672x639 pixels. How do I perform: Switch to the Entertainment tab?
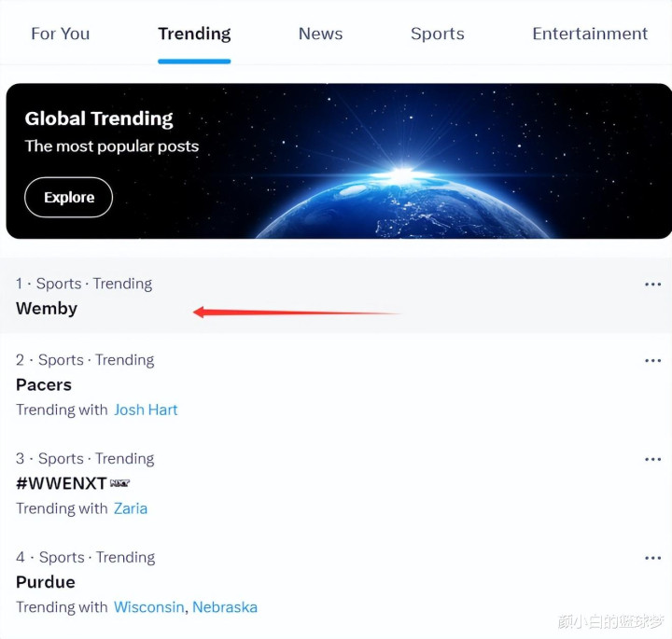pyautogui.click(x=590, y=34)
